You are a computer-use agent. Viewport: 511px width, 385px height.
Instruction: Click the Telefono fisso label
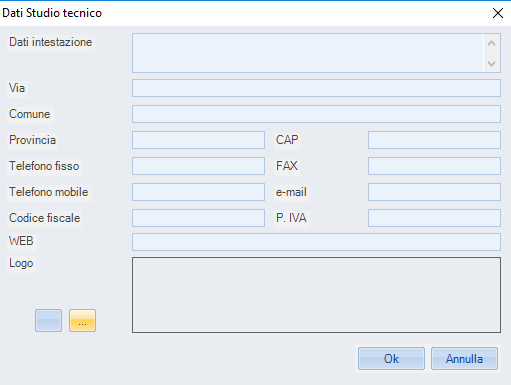pos(44,166)
